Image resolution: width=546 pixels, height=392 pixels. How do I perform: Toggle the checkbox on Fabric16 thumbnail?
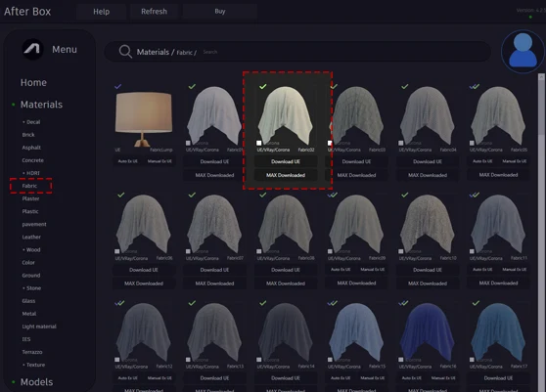[x=401, y=360]
